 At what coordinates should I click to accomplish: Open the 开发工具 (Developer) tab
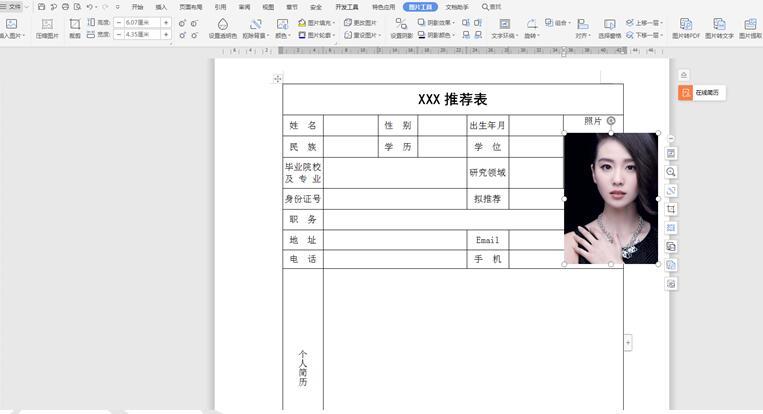347,7
